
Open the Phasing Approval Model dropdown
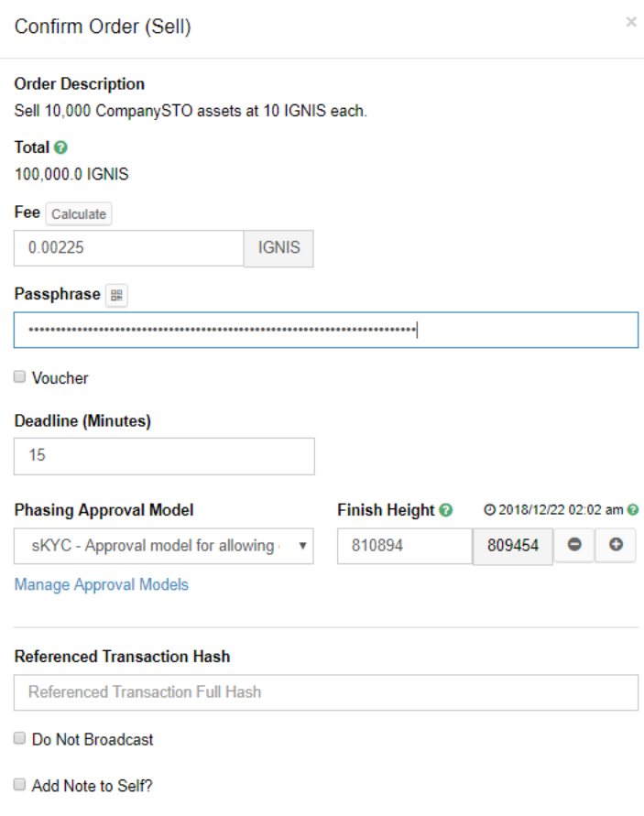pyautogui.click(x=164, y=546)
